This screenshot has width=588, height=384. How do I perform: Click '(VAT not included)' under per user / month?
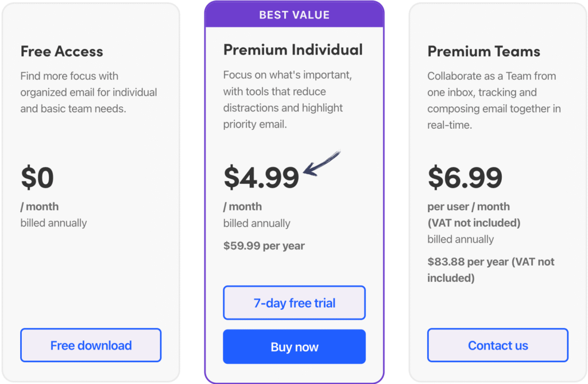coord(474,222)
